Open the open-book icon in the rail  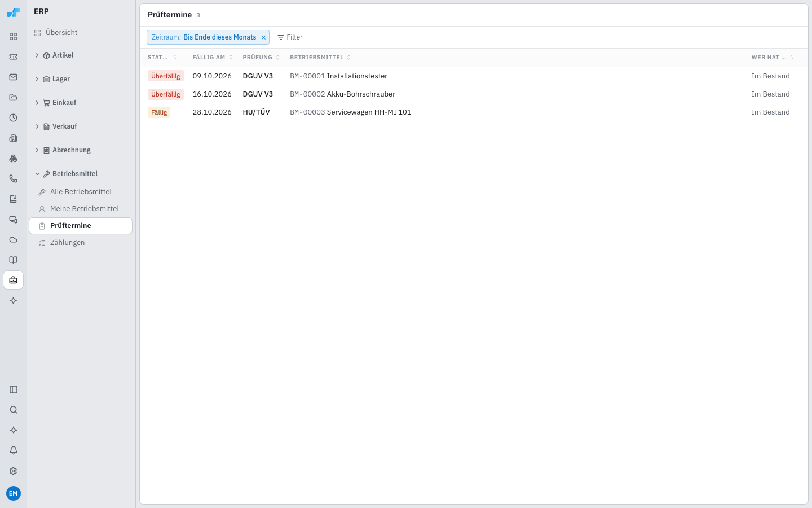pyautogui.click(x=14, y=260)
